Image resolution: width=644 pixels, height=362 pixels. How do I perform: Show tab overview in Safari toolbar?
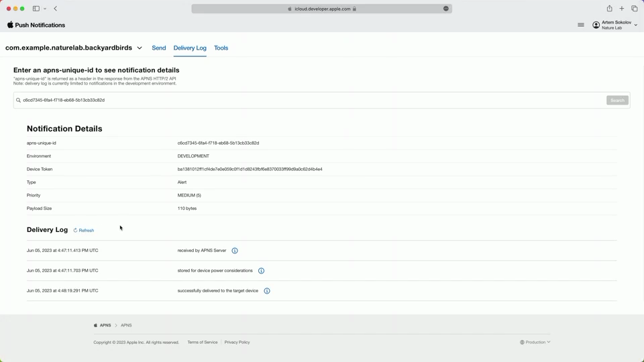pos(634,9)
